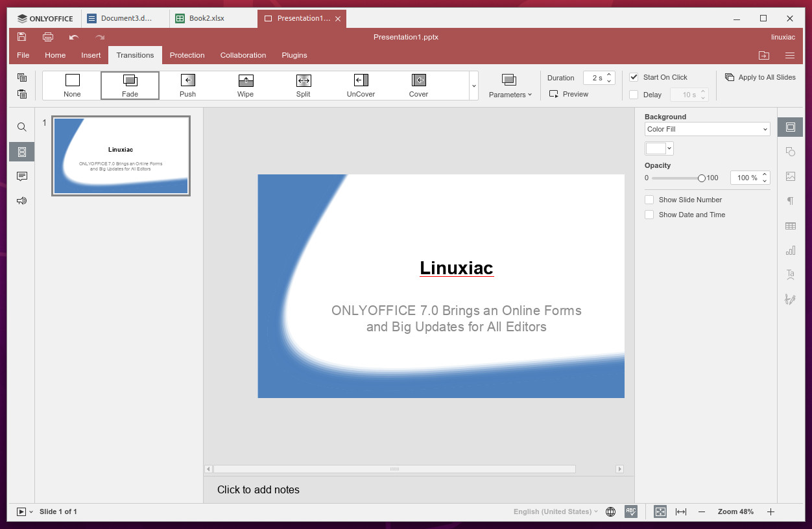Image resolution: width=812 pixels, height=529 pixels.
Task: Click the Duration value field
Action: coord(599,78)
